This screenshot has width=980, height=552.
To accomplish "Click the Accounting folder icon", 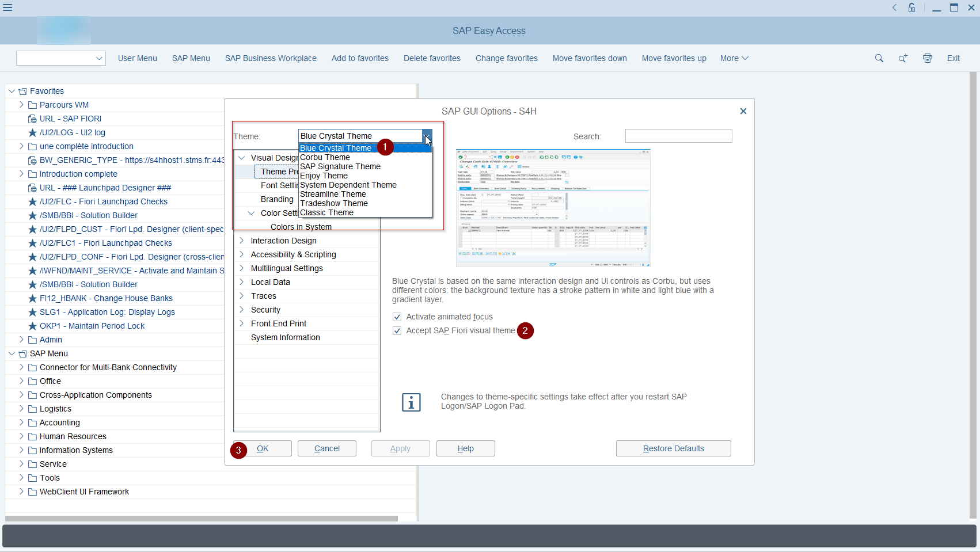I will tap(33, 422).
